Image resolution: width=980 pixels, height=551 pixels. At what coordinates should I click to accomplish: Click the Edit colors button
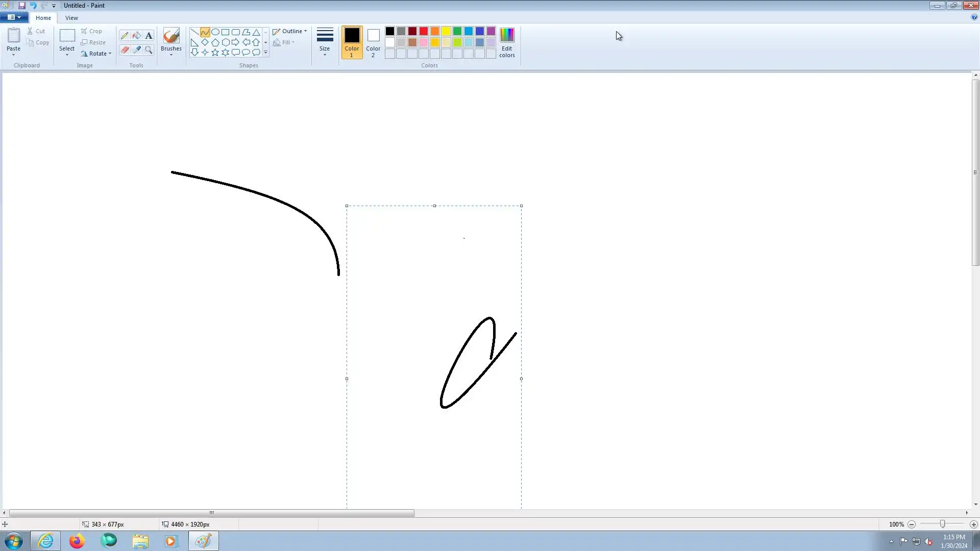(x=507, y=42)
